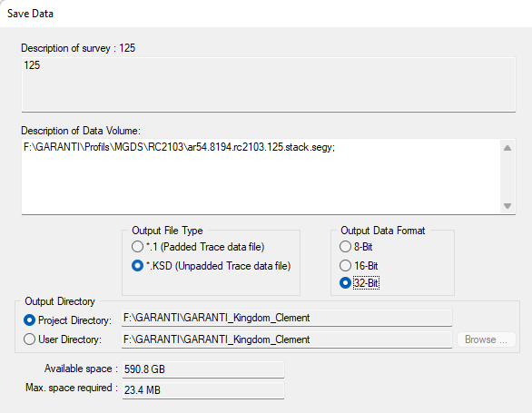Click the Project Directory path field
This screenshot has height=413, width=532.
287,318
